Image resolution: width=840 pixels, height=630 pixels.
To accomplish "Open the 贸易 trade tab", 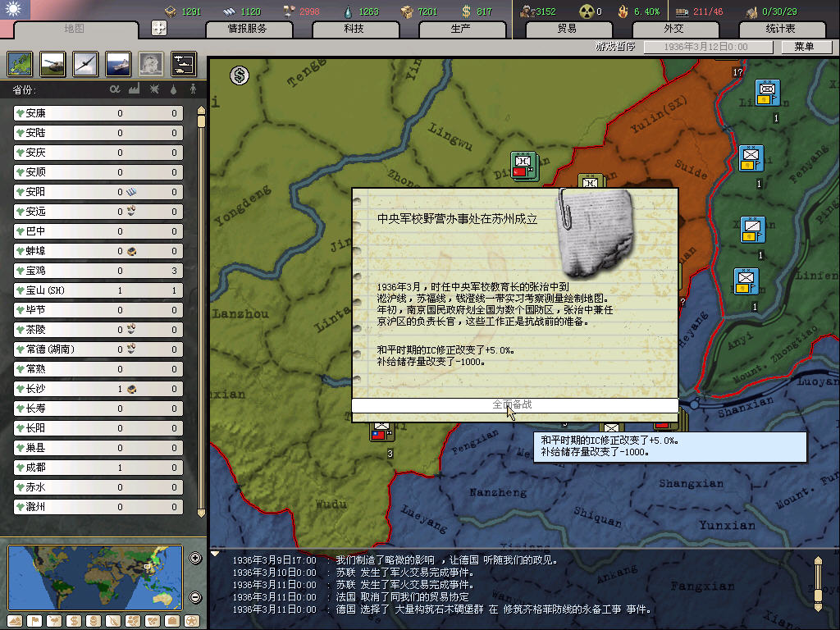I will 568,29.
